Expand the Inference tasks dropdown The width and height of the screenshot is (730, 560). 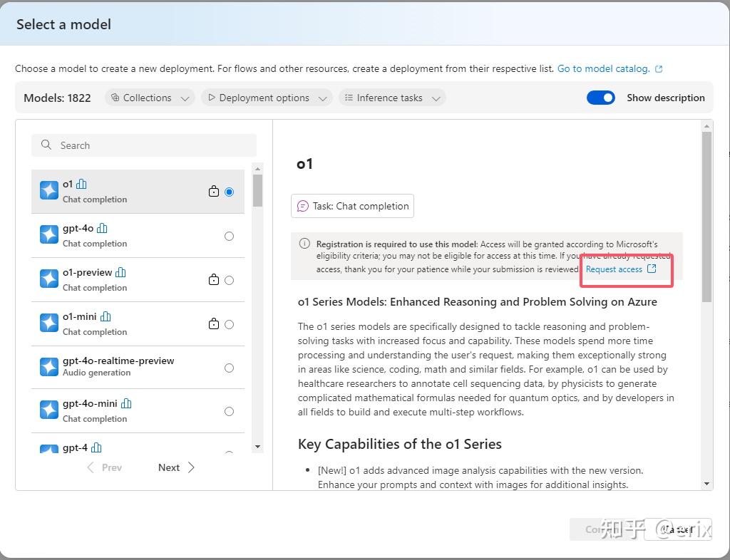pos(392,98)
